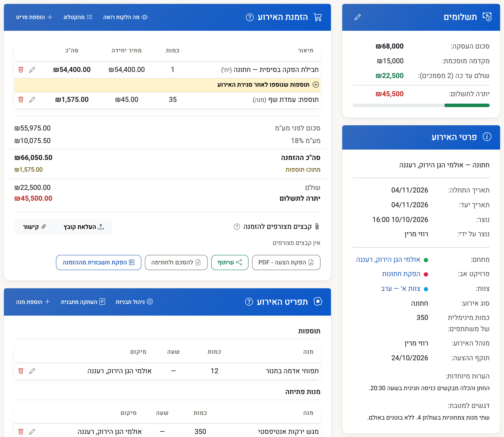Screen dimensions: 504x437
Task: Toggle מה הלקוח רואה client view
Action: [125, 17]
